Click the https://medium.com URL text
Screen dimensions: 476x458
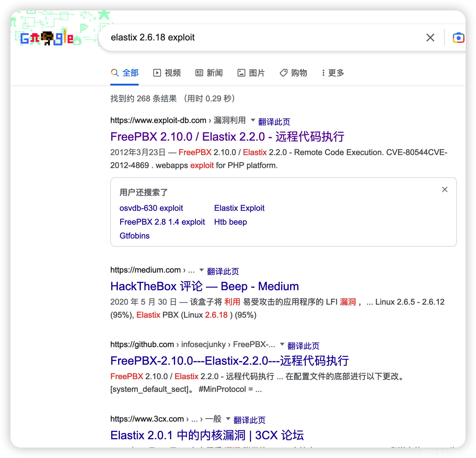point(146,270)
